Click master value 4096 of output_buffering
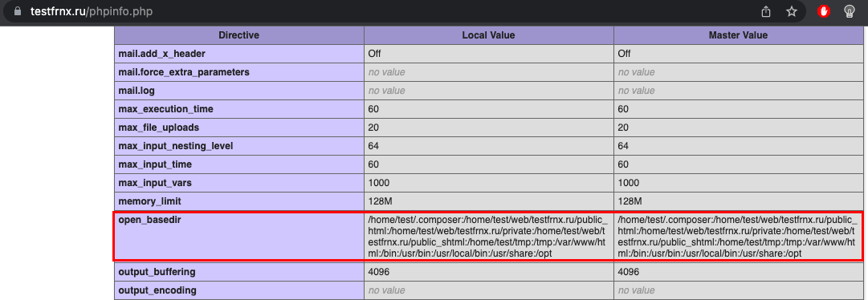The width and height of the screenshot is (868, 300). pos(628,272)
